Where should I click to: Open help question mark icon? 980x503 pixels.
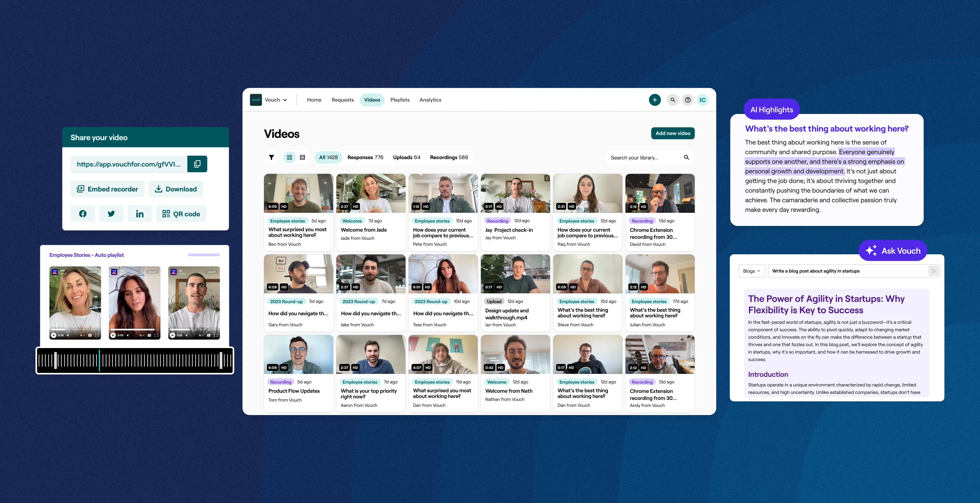coord(688,100)
